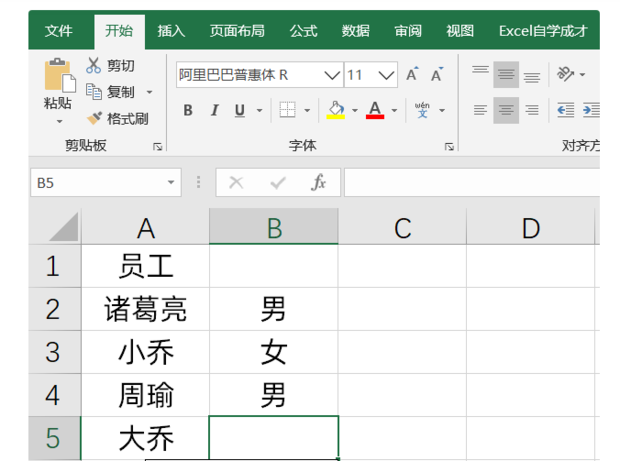
Task: Click the formula bar cancel X
Action: 236,183
